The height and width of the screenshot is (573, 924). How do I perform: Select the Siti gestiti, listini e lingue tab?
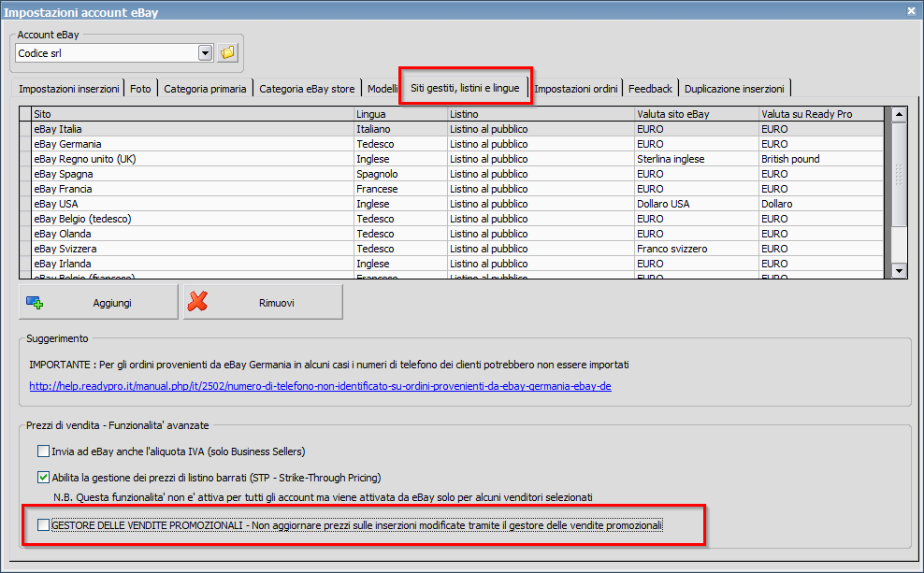coord(465,88)
